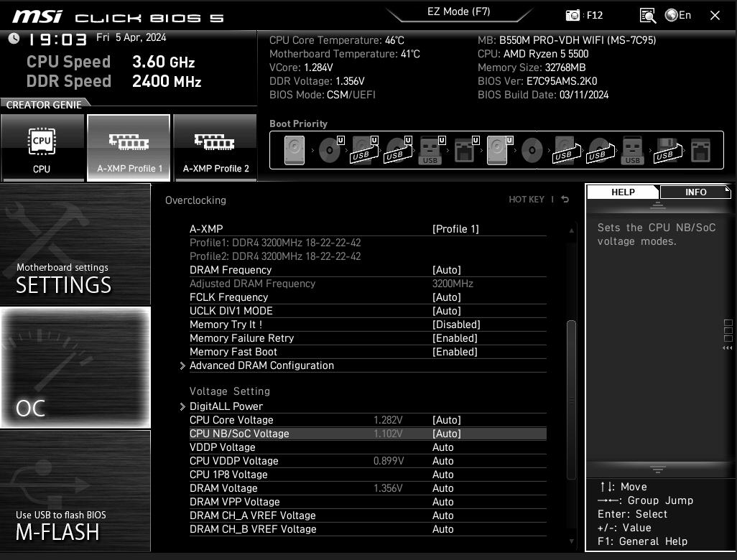Select the UEFI USB key boot icon
The height and width of the screenshot is (560, 737).
tap(432, 150)
